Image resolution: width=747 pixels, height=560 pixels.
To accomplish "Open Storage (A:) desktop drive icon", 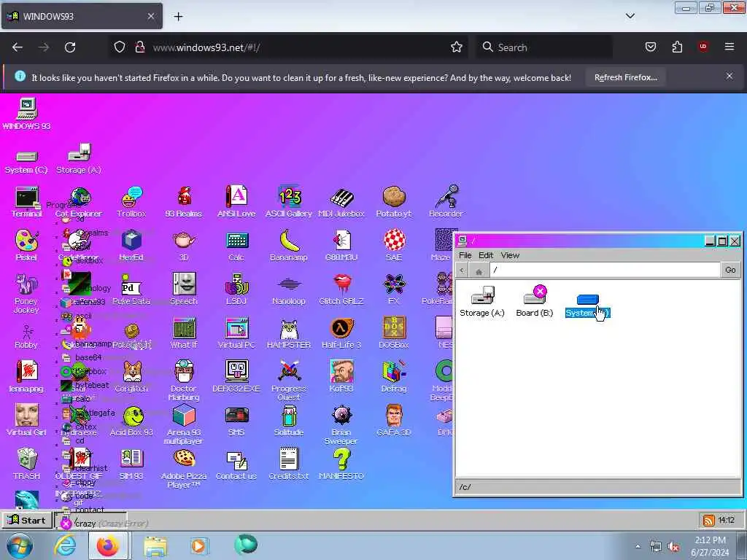I will pos(79,158).
